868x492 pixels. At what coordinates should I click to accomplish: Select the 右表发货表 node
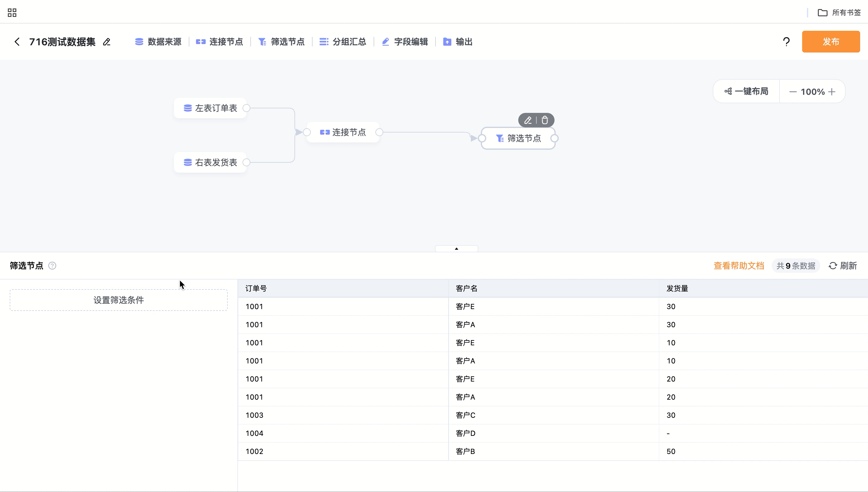pos(210,162)
